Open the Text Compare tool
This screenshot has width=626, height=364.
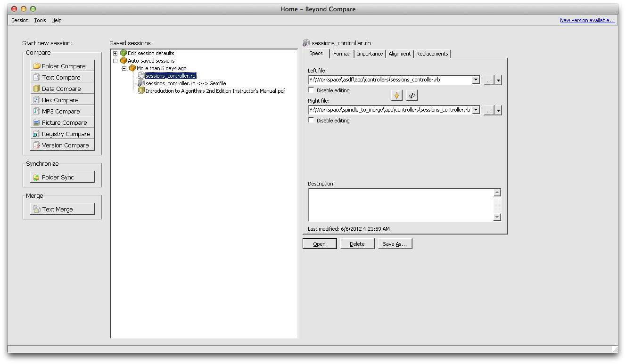62,77
